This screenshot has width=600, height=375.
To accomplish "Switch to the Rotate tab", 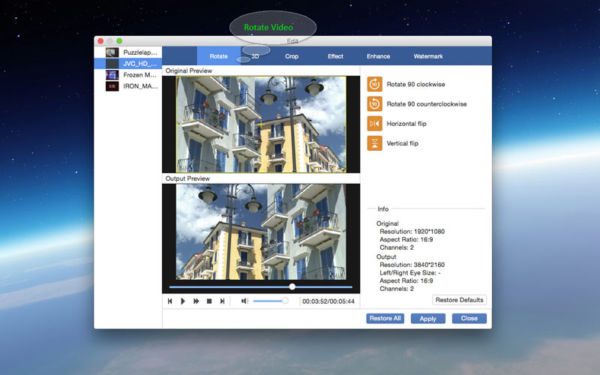I will coord(218,56).
